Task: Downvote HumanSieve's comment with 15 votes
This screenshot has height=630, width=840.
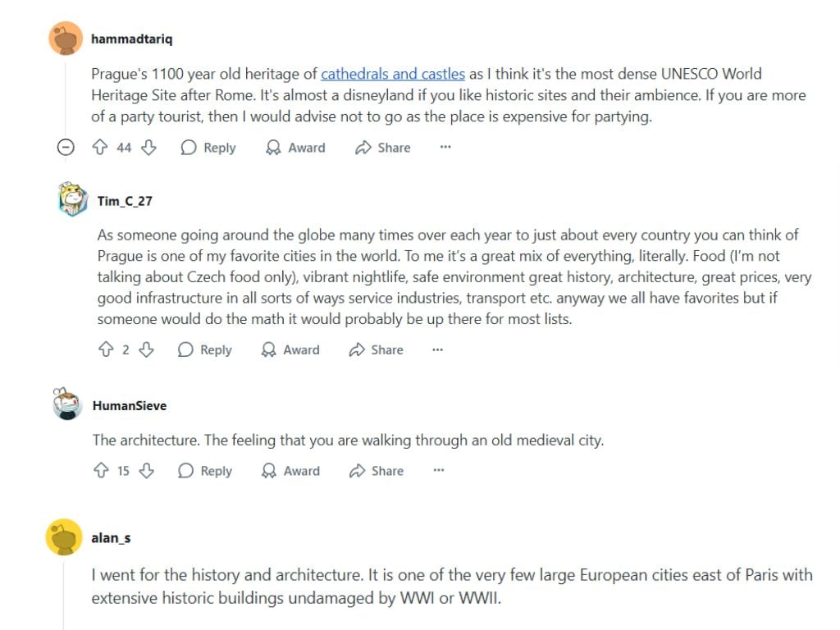Action: pyautogui.click(x=147, y=471)
